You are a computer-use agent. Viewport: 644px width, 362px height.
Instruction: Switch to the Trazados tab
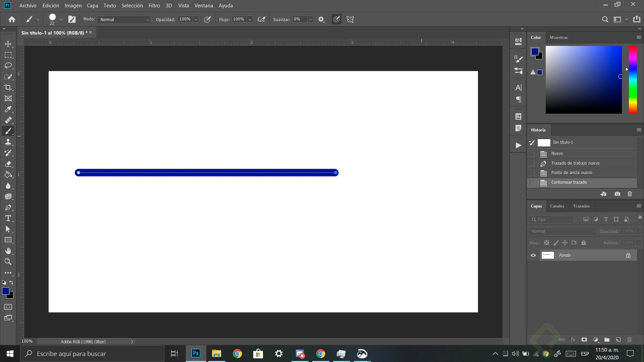coord(581,206)
